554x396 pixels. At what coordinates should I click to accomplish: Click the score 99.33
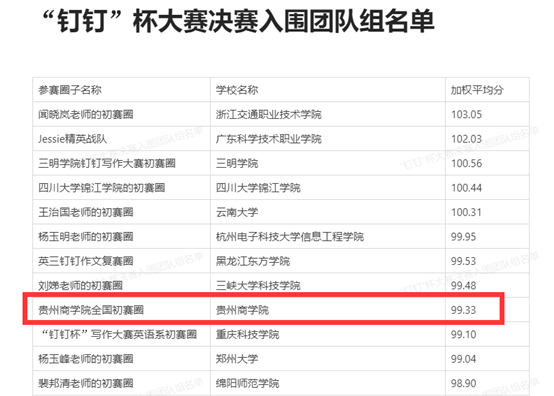coord(464,310)
